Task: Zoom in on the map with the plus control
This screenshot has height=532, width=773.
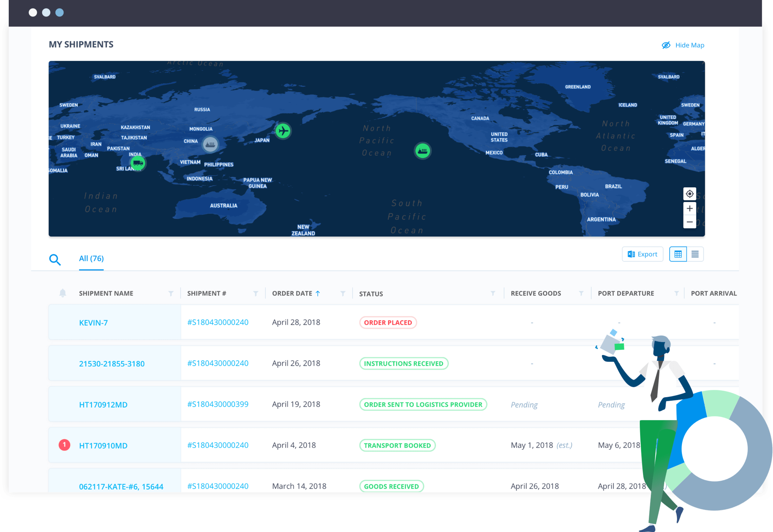Action: pos(689,208)
